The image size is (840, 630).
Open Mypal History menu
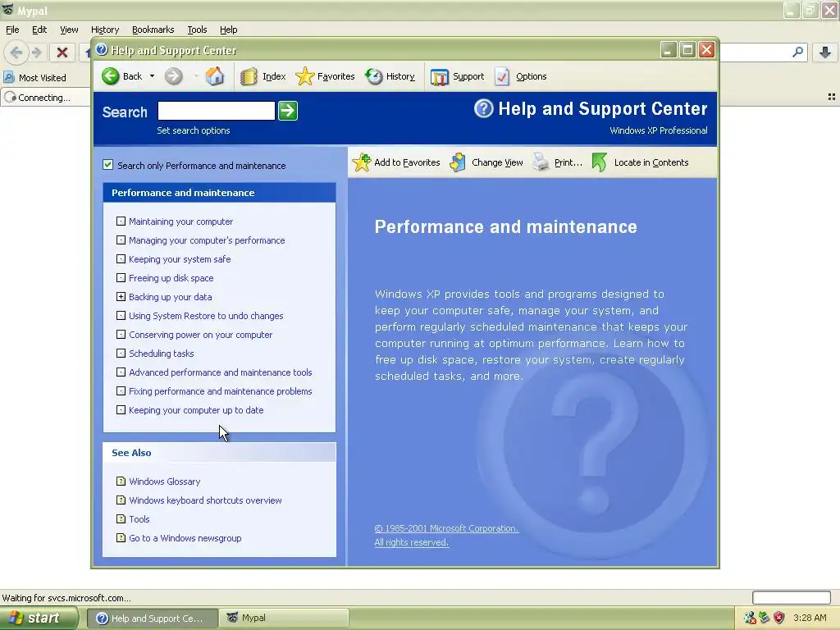(x=105, y=30)
